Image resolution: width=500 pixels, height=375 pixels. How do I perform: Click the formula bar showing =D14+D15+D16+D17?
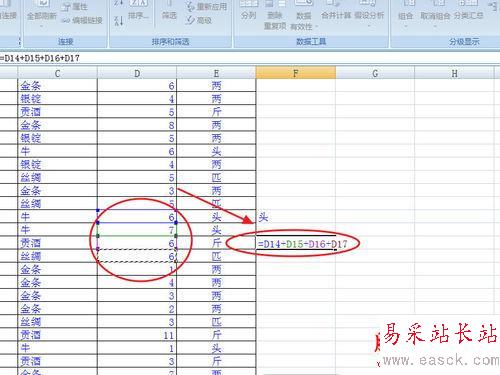tap(250, 58)
